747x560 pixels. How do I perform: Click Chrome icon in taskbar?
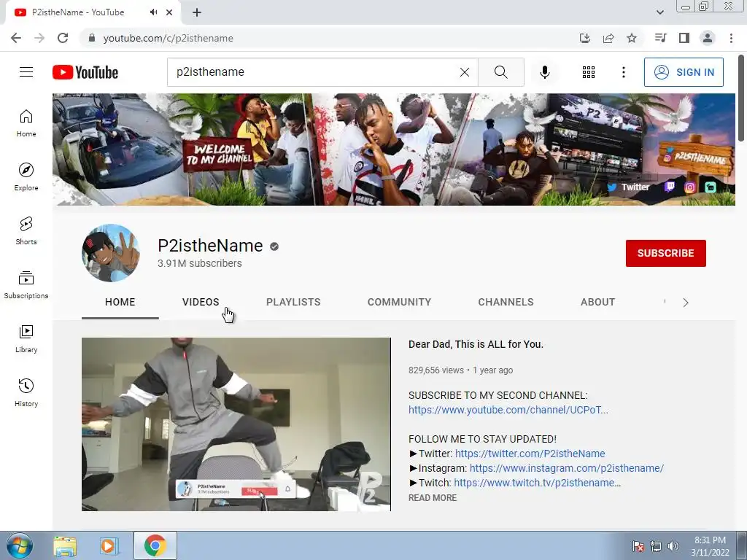click(x=155, y=545)
